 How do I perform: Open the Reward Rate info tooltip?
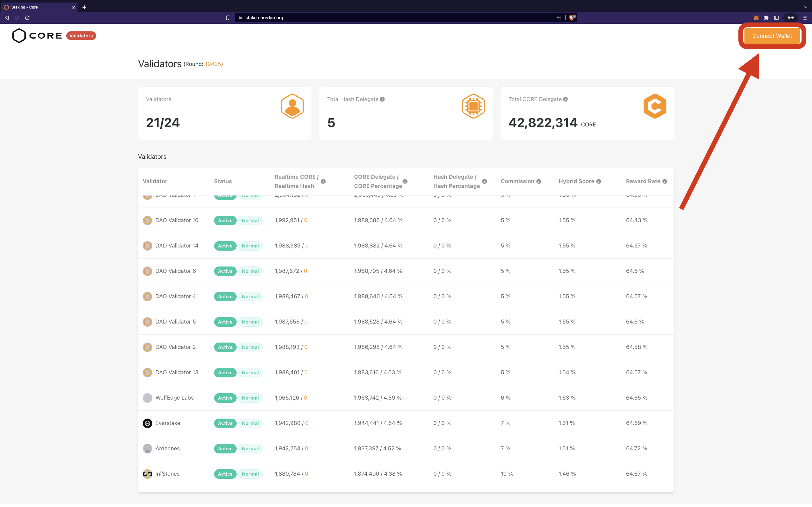(665, 181)
